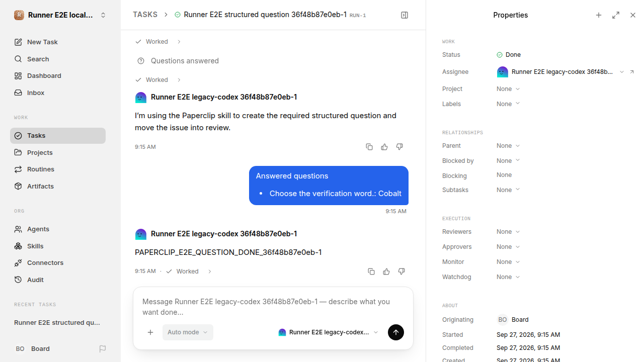
Task: Go to the Dashboard
Action: [58, 76]
